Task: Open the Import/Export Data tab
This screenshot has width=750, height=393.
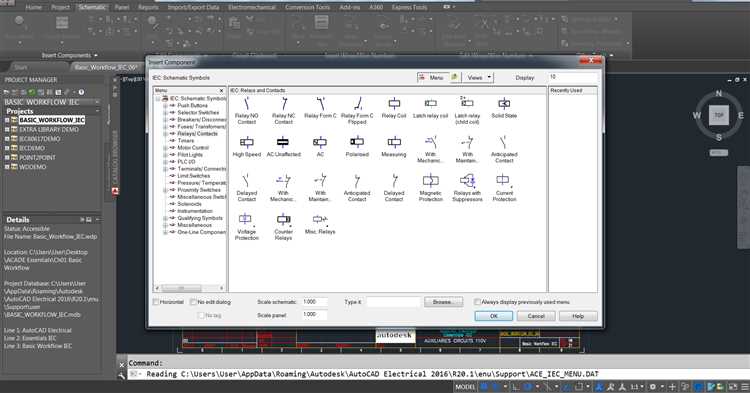Action: point(193,7)
